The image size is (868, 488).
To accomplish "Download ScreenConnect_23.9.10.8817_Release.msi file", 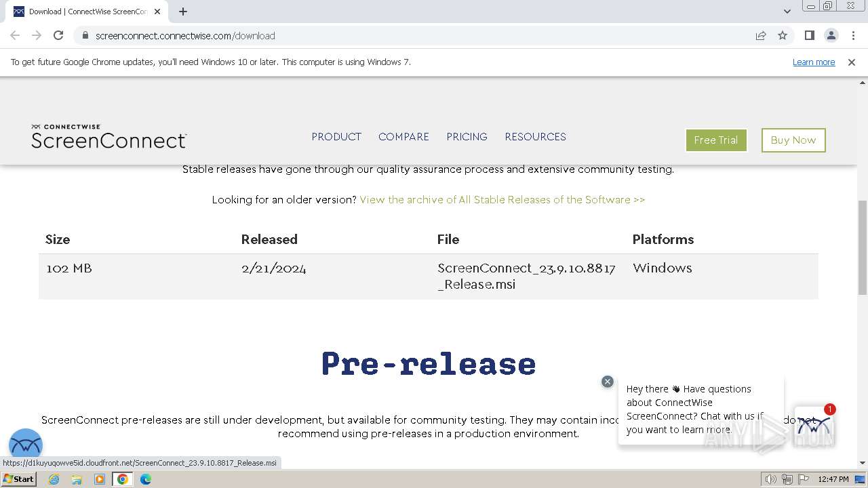I will click(526, 276).
